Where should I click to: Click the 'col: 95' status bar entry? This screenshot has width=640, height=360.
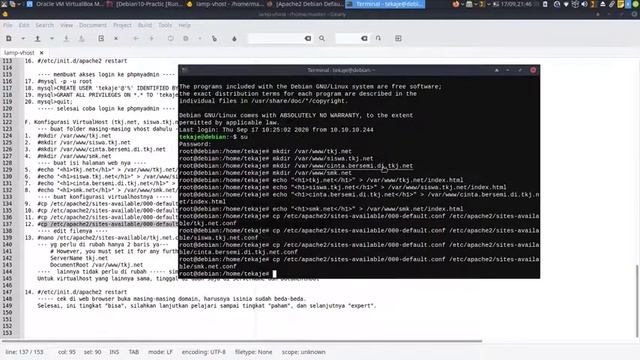click(x=67, y=352)
